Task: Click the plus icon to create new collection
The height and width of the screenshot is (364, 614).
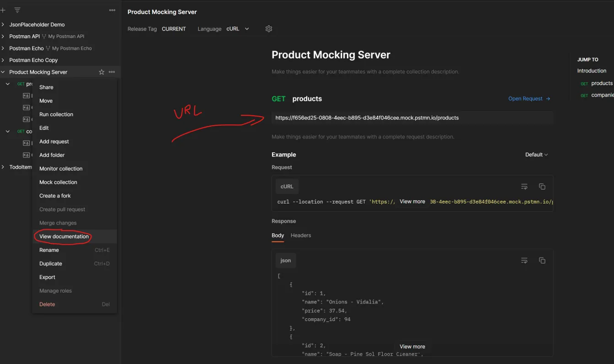Action: pyautogui.click(x=3, y=10)
